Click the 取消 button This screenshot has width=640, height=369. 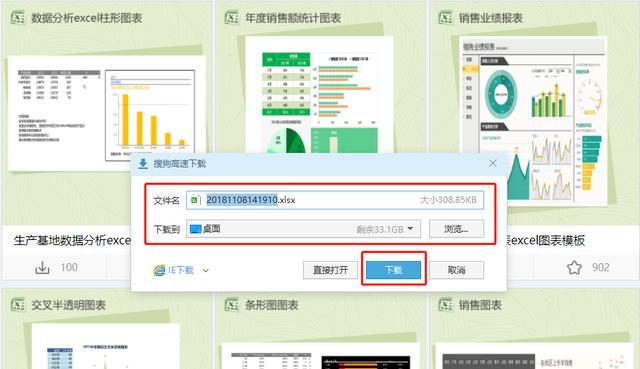click(x=456, y=270)
